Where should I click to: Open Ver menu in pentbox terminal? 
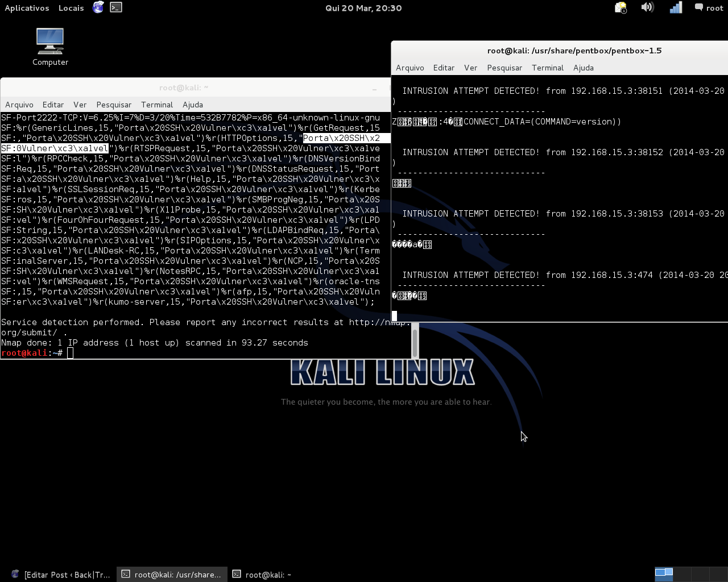pos(470,68)
